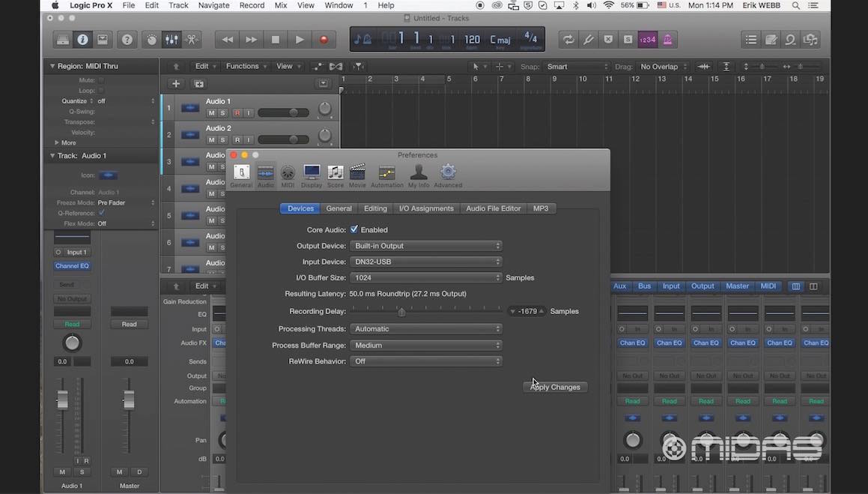This screenshot has height=494, width=868.
Task: Add new track plus button
Action: [176, 84]
